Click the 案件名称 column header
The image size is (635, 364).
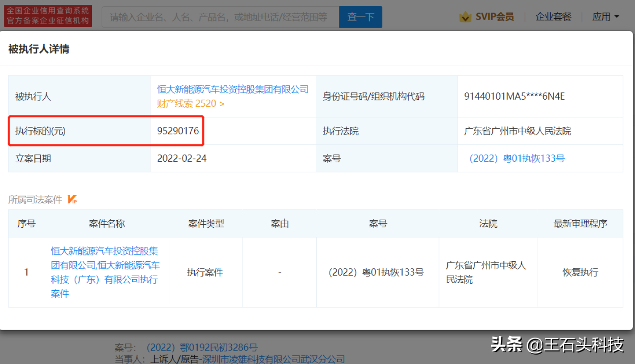107,224
